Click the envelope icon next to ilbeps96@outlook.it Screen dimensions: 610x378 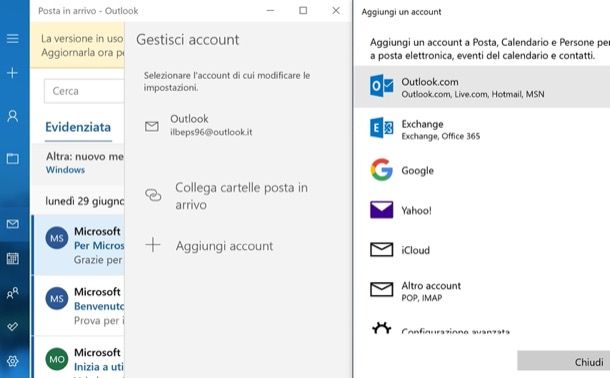pos(152,126)
